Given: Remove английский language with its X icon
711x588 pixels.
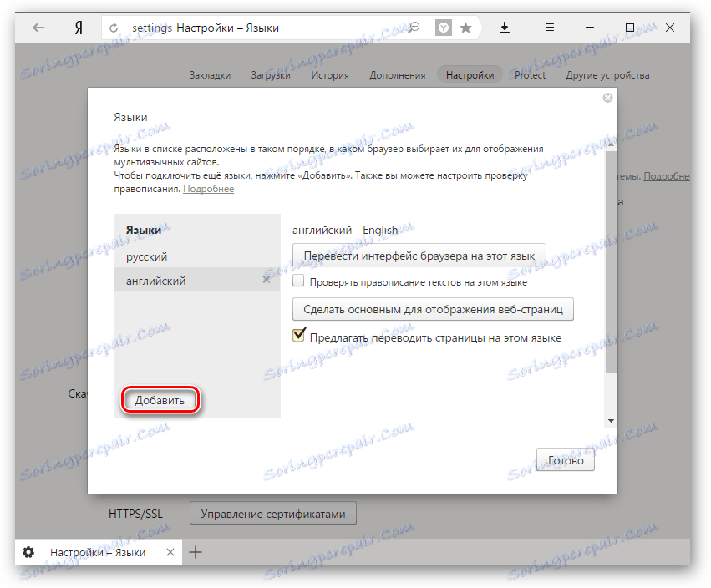Looking at the screenshot, I should click(x=267, y=280).
